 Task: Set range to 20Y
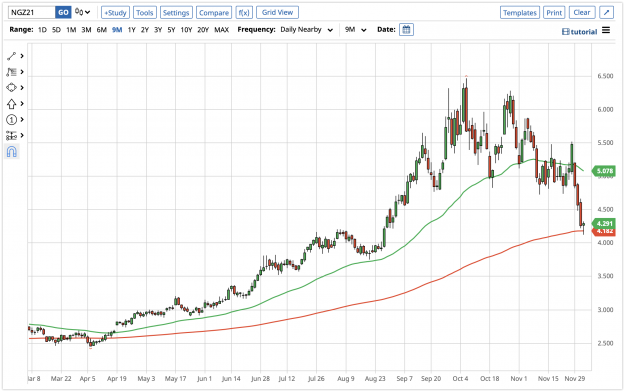coord(203,30)
